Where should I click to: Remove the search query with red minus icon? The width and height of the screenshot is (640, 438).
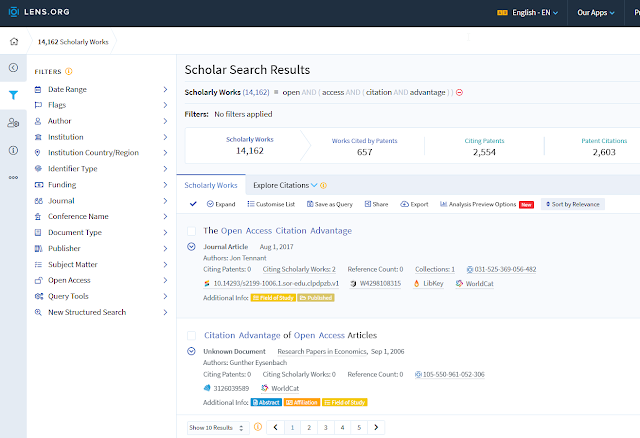pos(459,93)
